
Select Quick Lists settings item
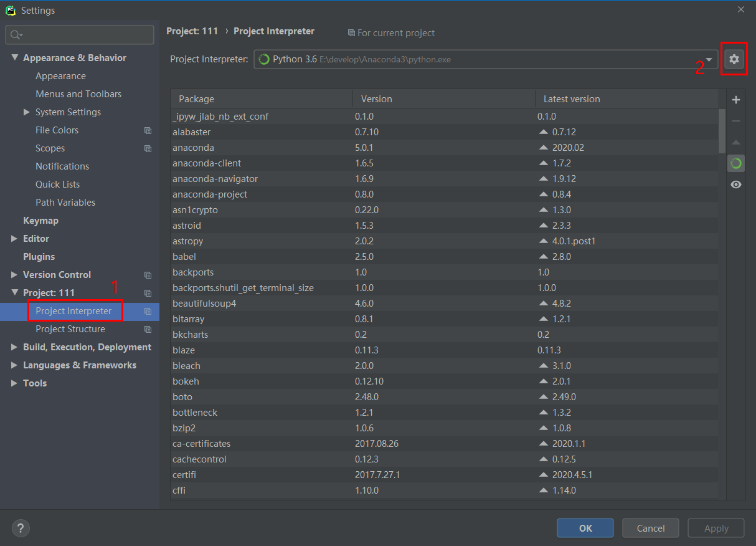click(57, 184)
